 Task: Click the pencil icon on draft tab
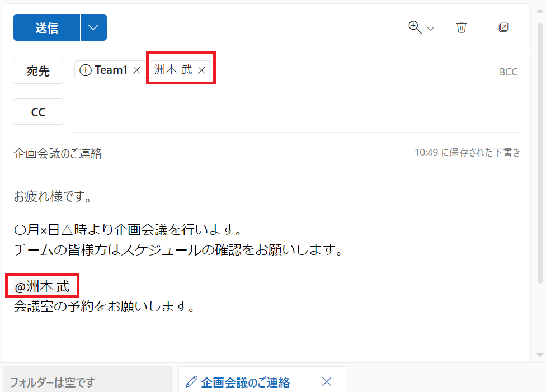click(x=191, y=382)
